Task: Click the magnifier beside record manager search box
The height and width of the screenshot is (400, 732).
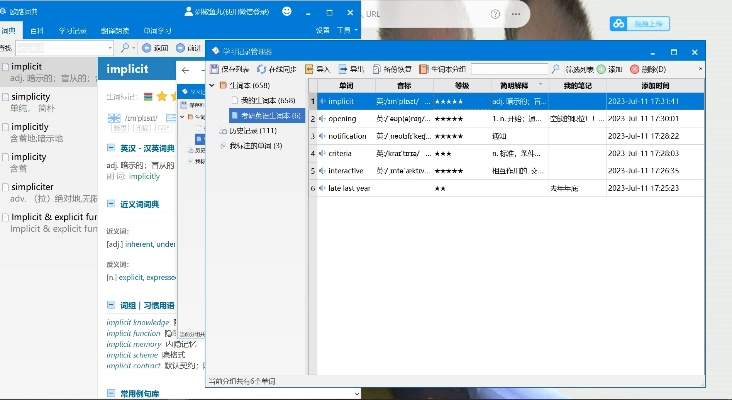Action: (x=555, y=69)
